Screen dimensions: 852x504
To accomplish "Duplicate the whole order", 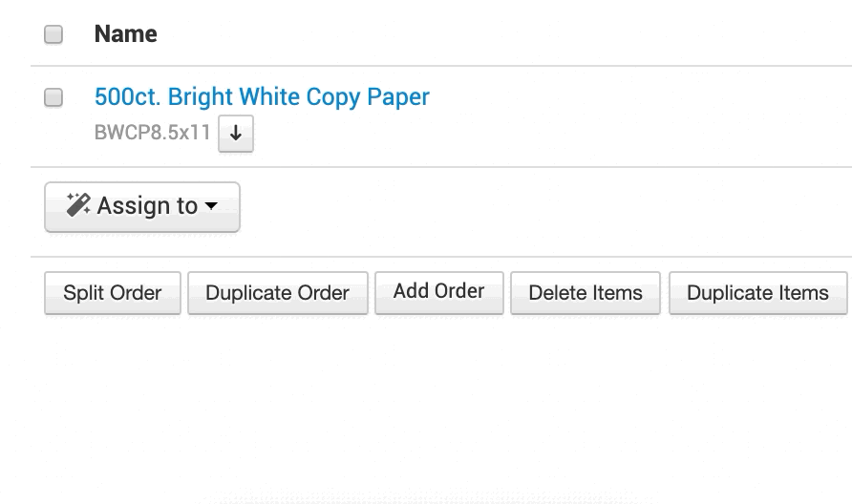I will (277, 293).
